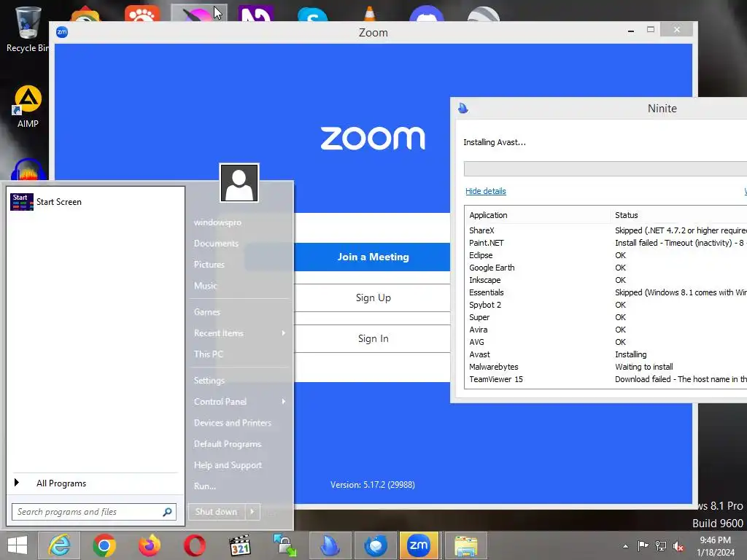Open windowspro user folder in Start menu
This screenshot has height=560, width=747.
(217, 222)
